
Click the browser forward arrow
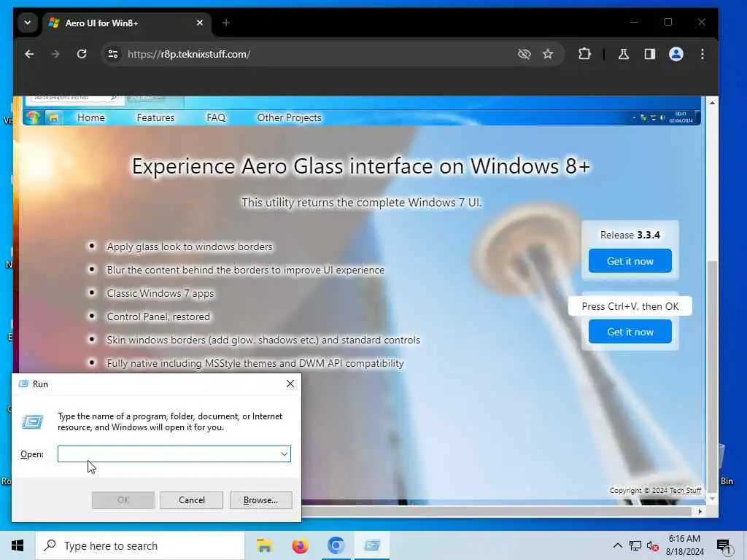pos(55,54)
